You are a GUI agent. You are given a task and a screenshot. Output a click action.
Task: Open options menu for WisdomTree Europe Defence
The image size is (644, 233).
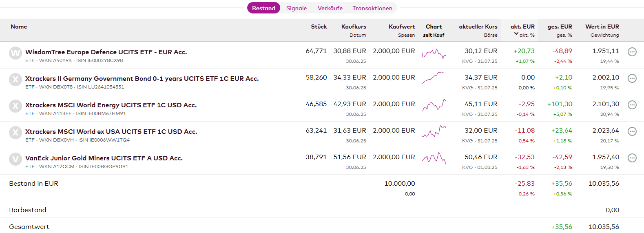pyautogui.click(x=632, y=52)
